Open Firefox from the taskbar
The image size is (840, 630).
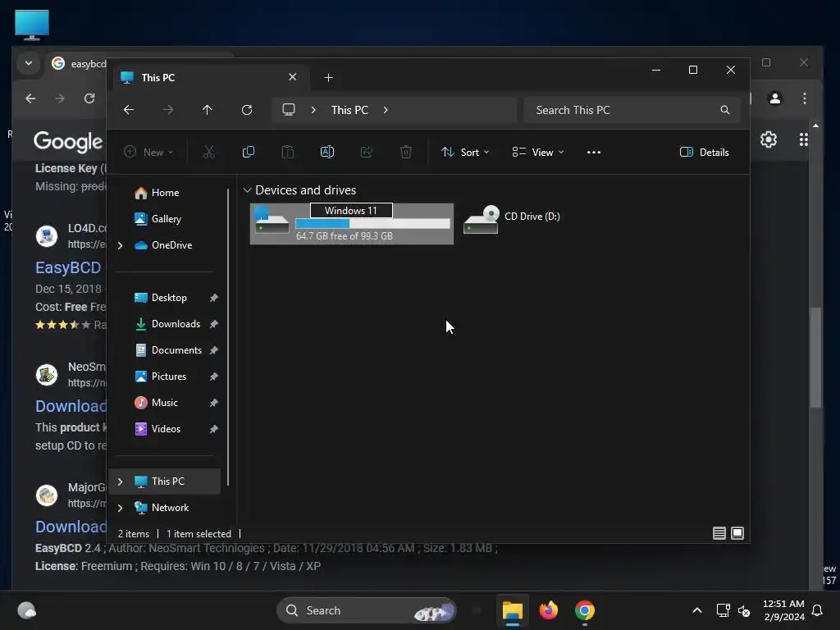(549, 610)
